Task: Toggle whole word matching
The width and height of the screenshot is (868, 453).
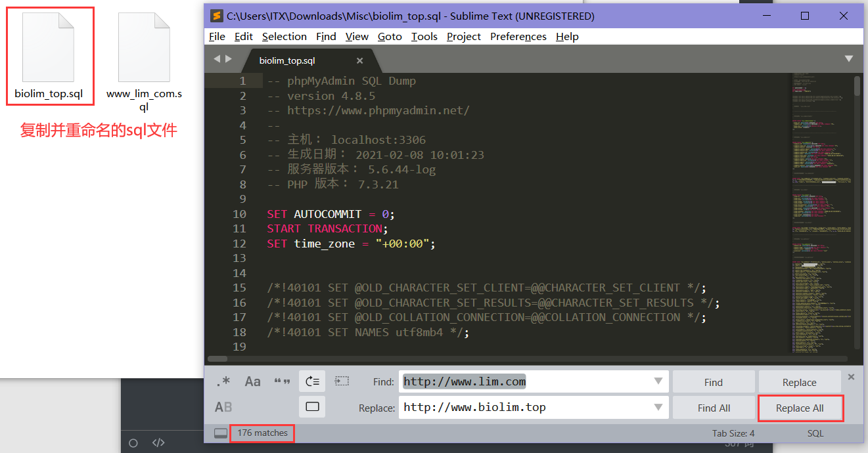Action: (282, 381)
